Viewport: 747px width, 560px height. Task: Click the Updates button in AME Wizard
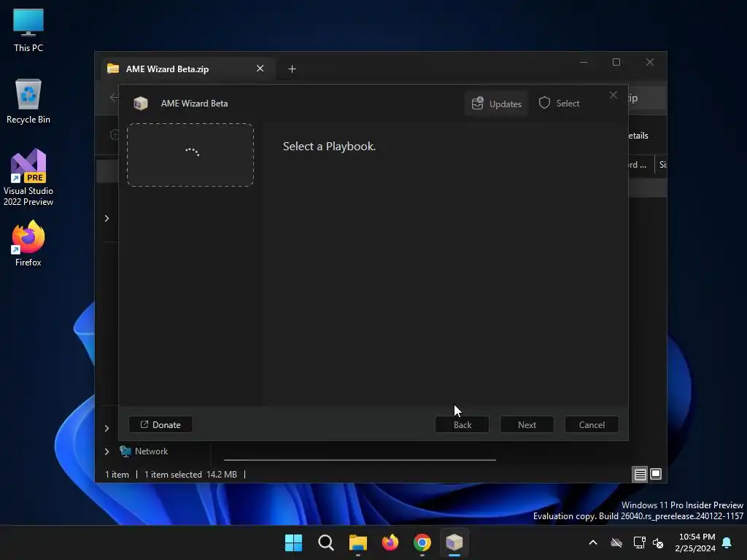(496, 104)
